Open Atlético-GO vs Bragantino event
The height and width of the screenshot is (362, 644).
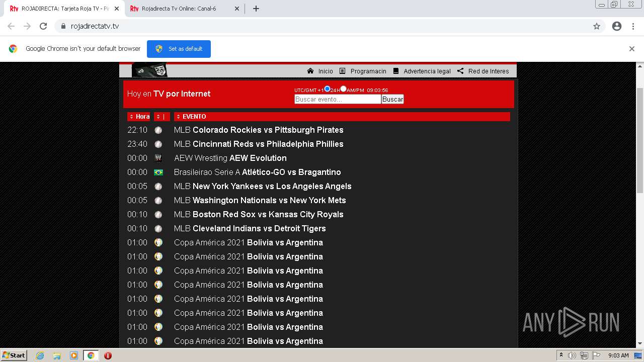[x=258, y=172]
